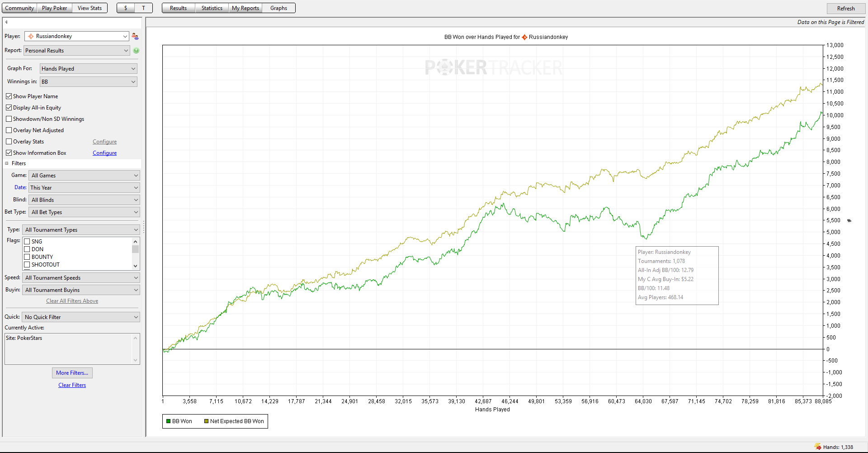Click Configure link for Overlay Stats

(x=105, y=142)
